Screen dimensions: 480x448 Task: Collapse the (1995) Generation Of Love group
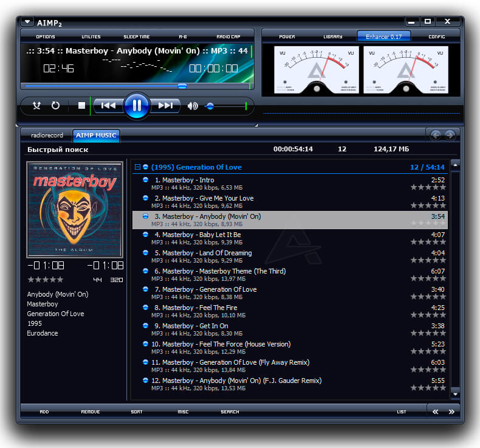click(x=137, y=167)
